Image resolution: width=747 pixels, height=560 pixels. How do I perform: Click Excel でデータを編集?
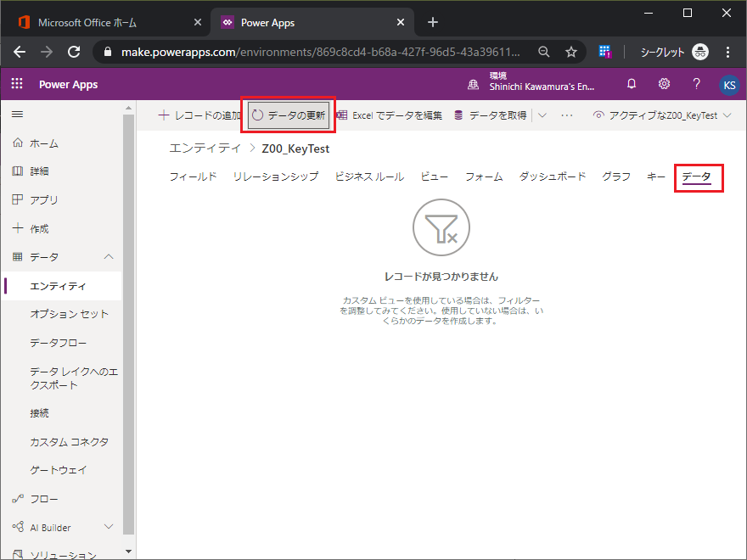coord(390,115)
